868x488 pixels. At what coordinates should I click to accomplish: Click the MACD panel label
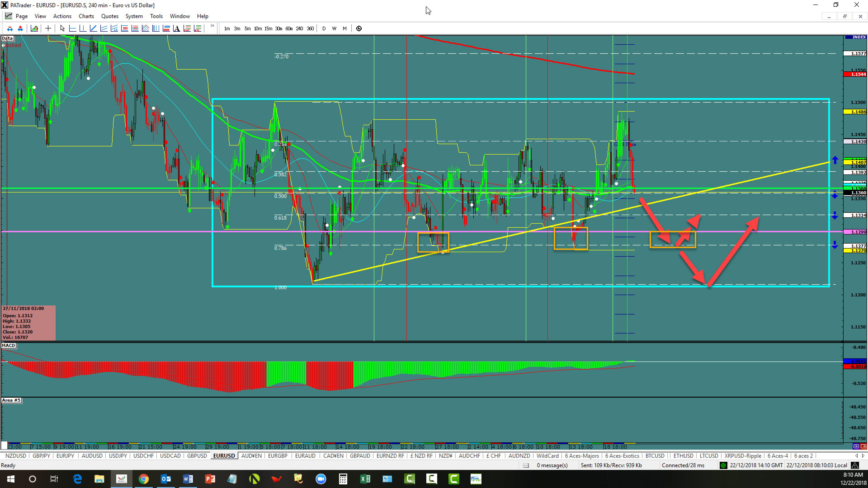click(x=8, y=345)
